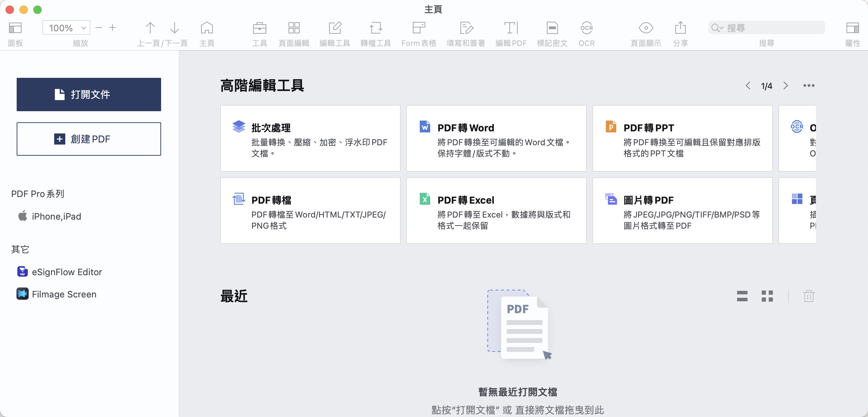868x417 pixels.
Task: Click the 標記密文 redaction icon
Action: [552, 28]
